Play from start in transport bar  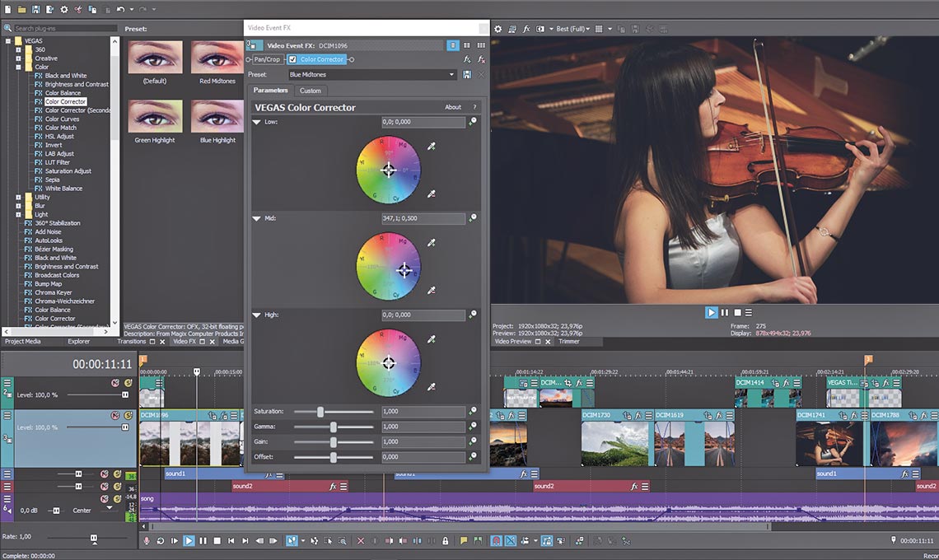(175, 541)
